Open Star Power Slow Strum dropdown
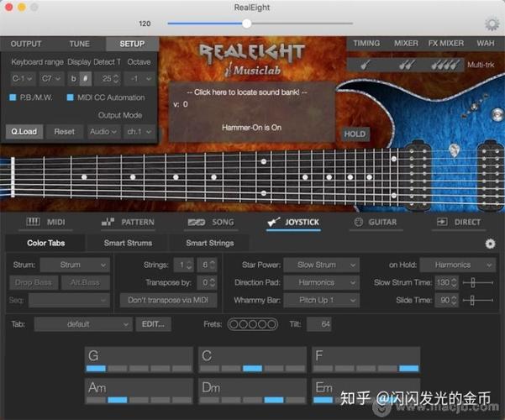Viewport: 505px width, 420px height. [x=322, y=265]
